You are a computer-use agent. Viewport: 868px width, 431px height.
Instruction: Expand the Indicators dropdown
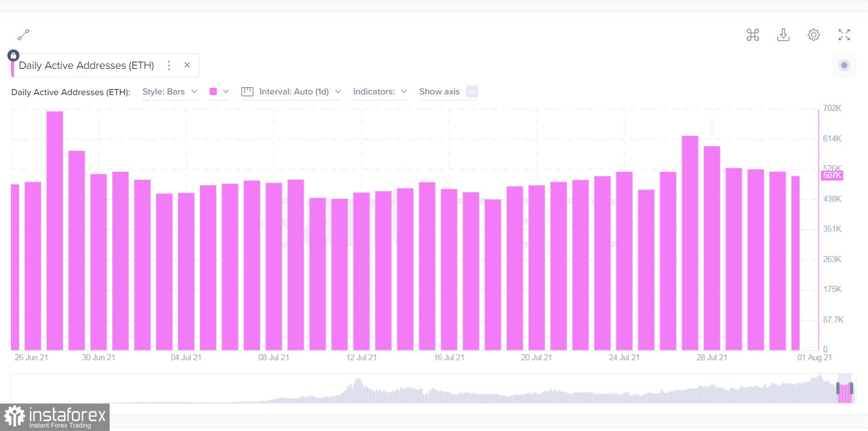coord(380,91)
